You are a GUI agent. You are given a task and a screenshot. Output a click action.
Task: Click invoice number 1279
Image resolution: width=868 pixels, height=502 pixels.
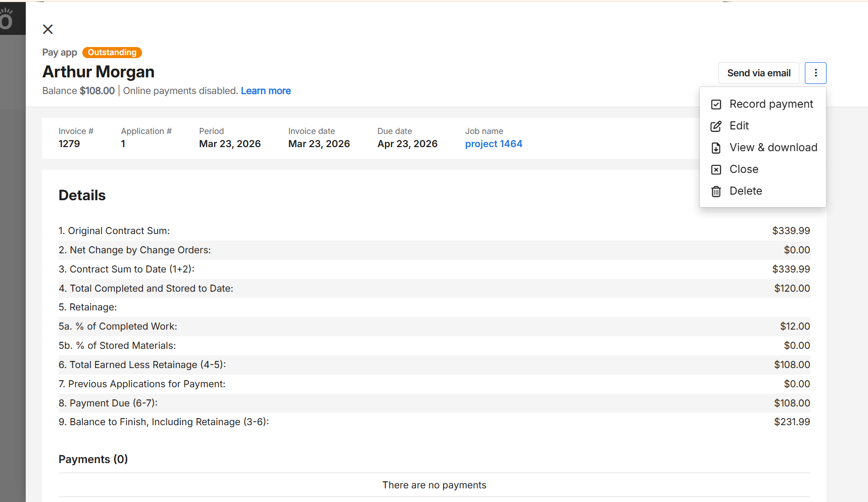click(69, 144)
